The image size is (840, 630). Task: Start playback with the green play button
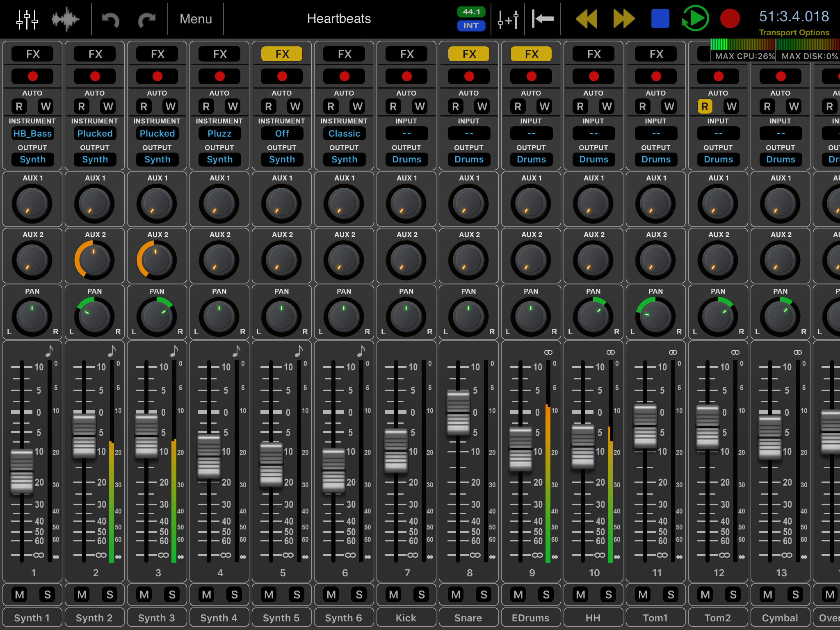click(695, 18)
